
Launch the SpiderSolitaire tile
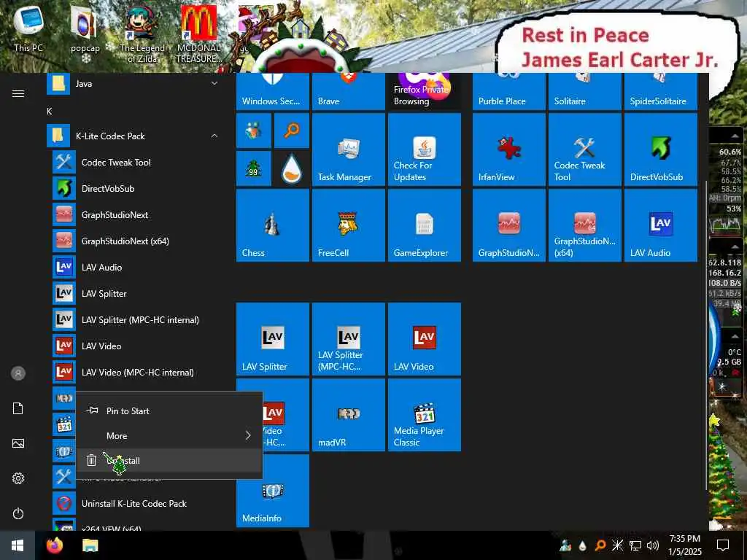coord(660,91)
